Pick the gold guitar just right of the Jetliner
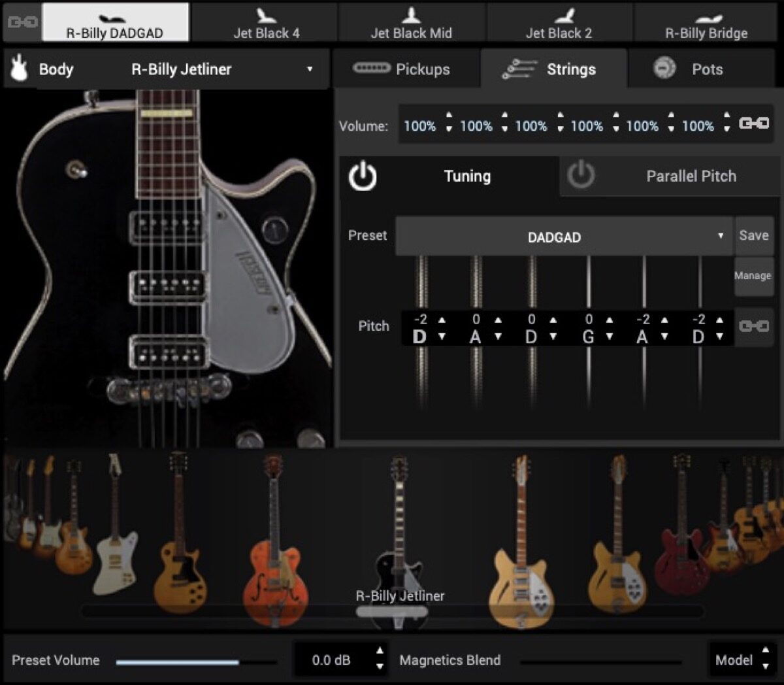This screenshot has width=784, height=685. [x=521, y=541]
